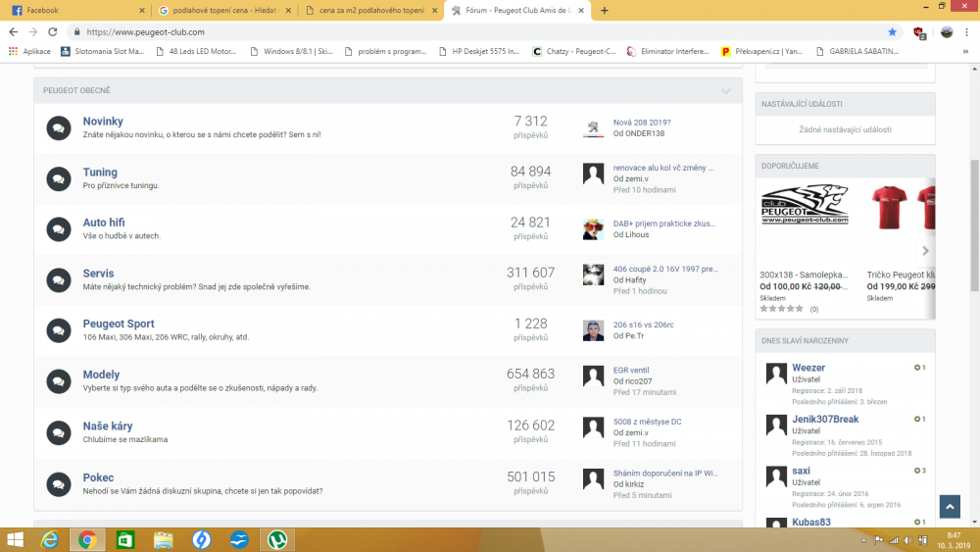Open the Auto hifi forum link
980x552 pixels.
[104, 223]
